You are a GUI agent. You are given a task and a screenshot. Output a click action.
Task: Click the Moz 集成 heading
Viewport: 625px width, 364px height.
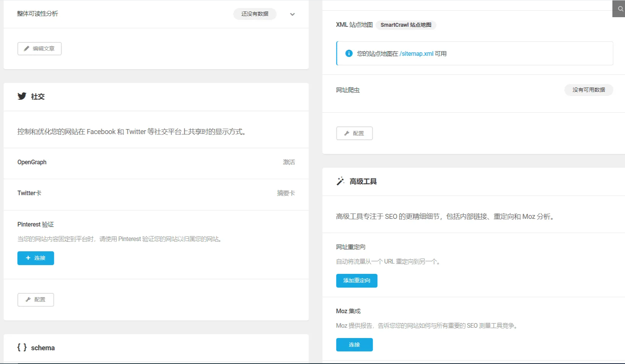point(348,311)
